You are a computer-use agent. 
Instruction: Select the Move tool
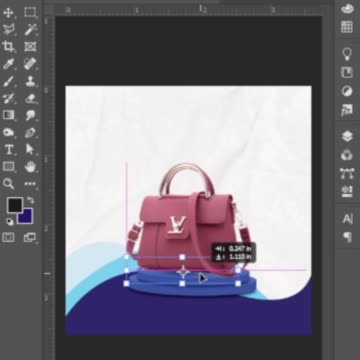[8, 13]
